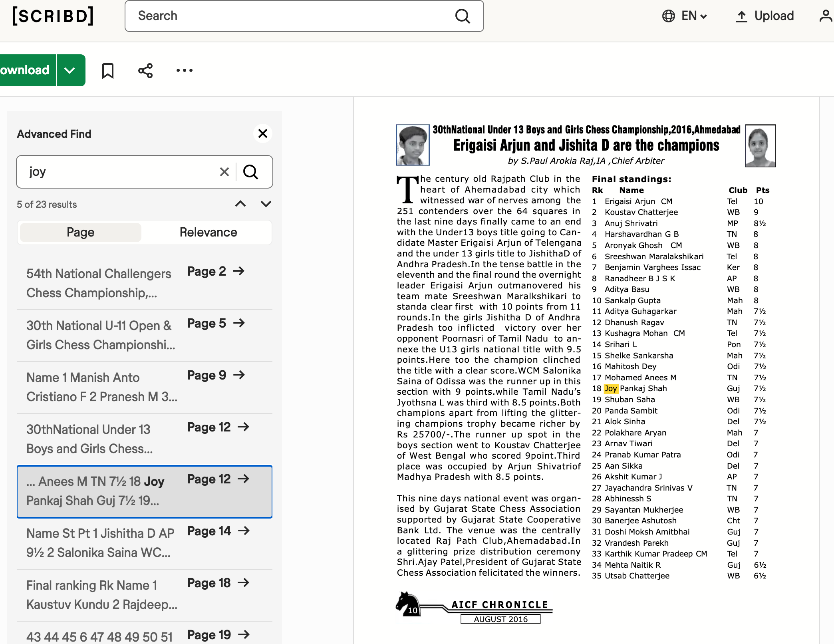Open '30thNational Under 13 Boys and Girls' result
The height and width of the screenshot is (644, 834).
click(x=145, y=439)
